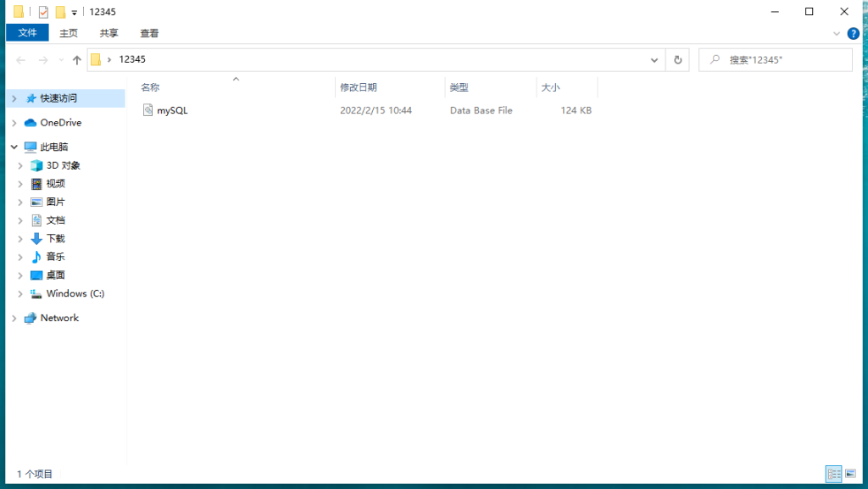Maximize the 12345 Explorer window
868x489 pixels.
coord(809,12)
